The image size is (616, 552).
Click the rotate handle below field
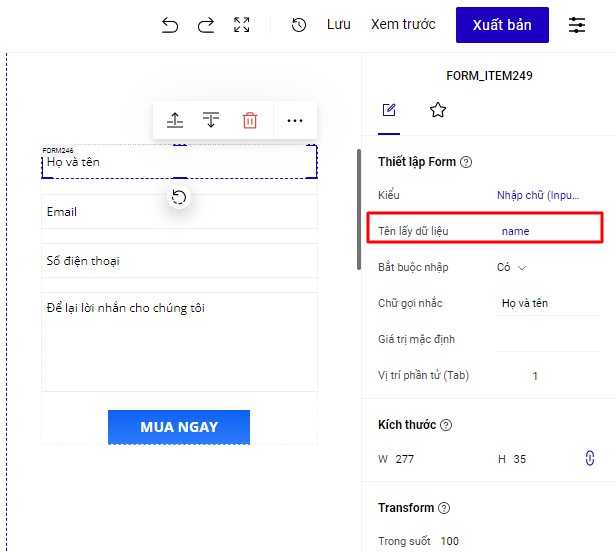[x=179, y=197]
